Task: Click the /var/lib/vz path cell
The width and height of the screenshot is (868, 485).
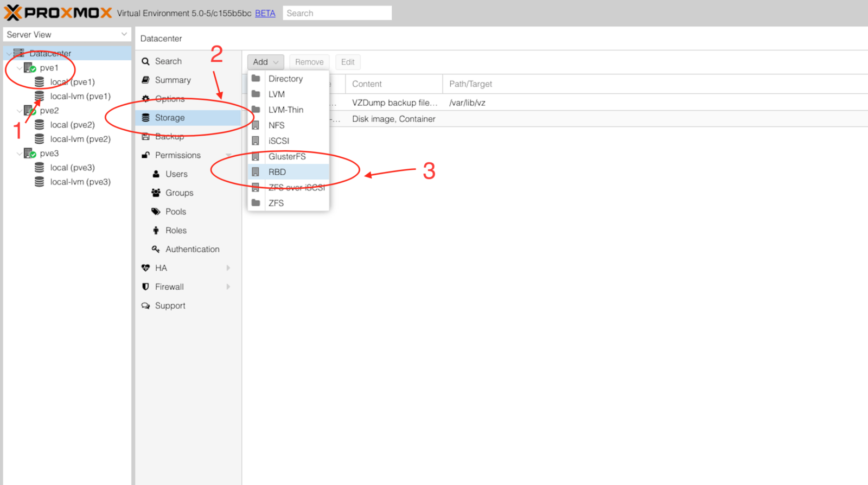Action: tap(467, 103)
